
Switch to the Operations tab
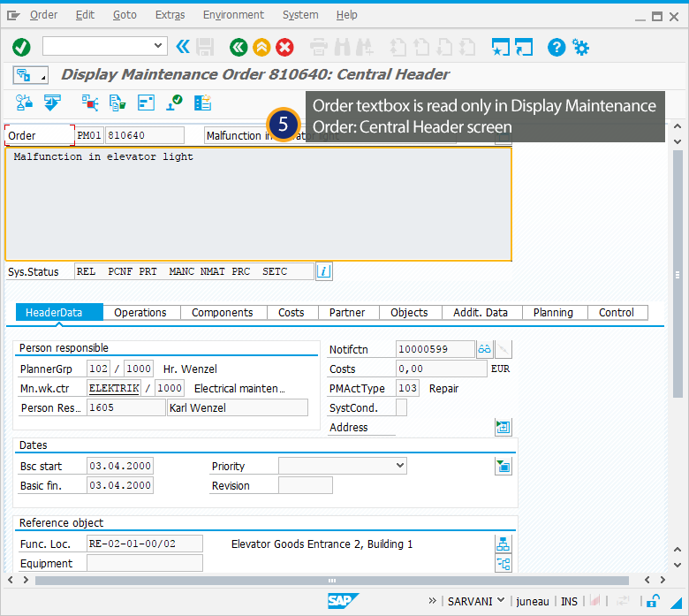(x=140, y=313)
